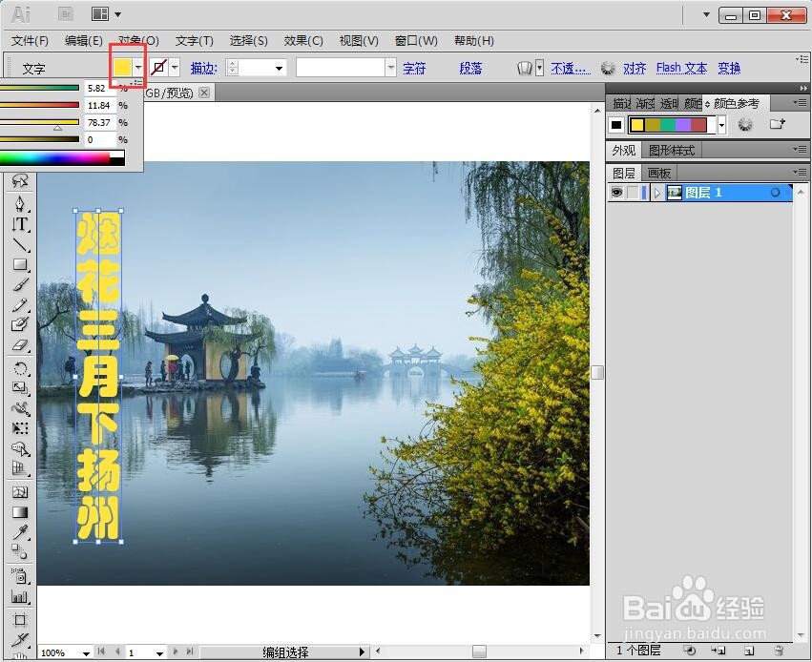This screenshot has width=812, height=662.
Task: Open the Recolor Artwork wheel on the control bar
Action: 608,68
